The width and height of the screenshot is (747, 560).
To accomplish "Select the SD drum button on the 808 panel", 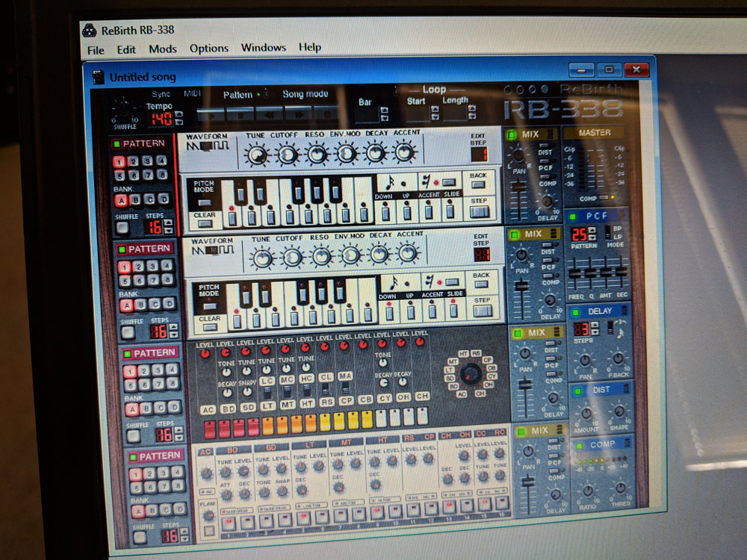I will tap(248, 407).
